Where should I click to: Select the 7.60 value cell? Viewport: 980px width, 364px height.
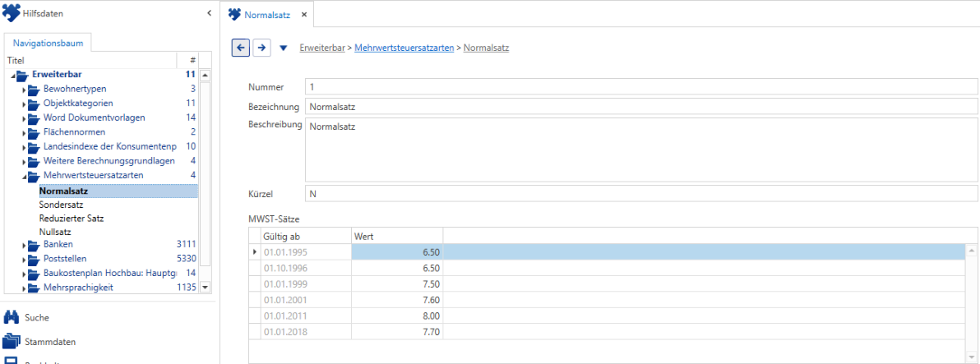397,300
